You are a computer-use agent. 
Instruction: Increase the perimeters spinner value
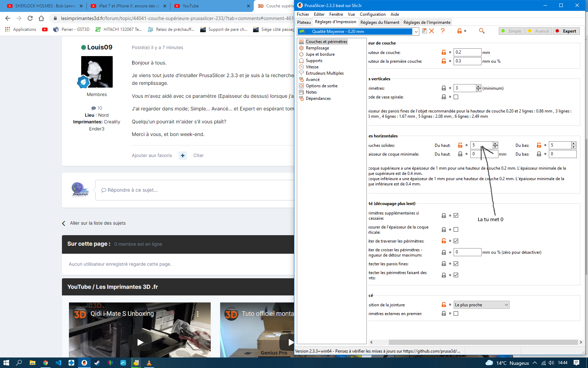tap(478, 86)
